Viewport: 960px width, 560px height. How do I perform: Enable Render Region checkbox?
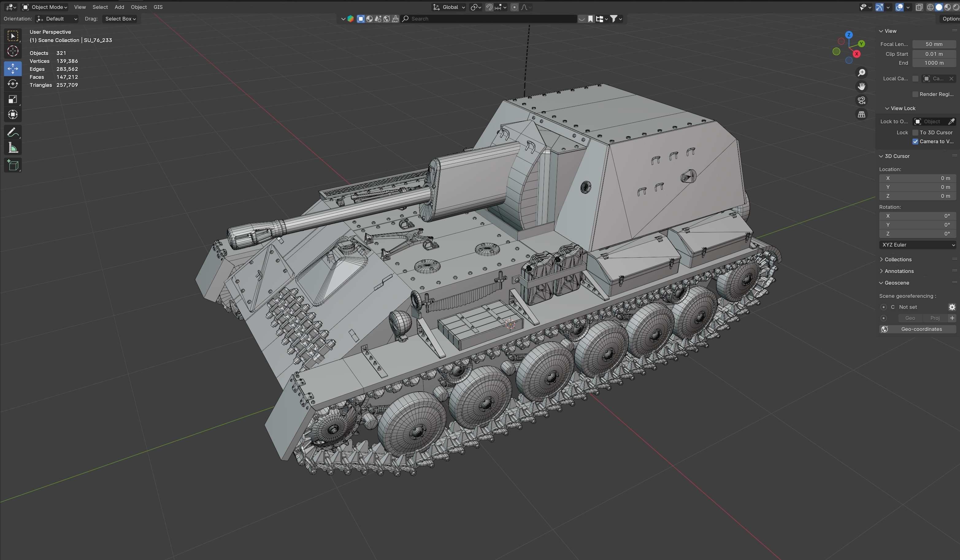click(915, 94)
